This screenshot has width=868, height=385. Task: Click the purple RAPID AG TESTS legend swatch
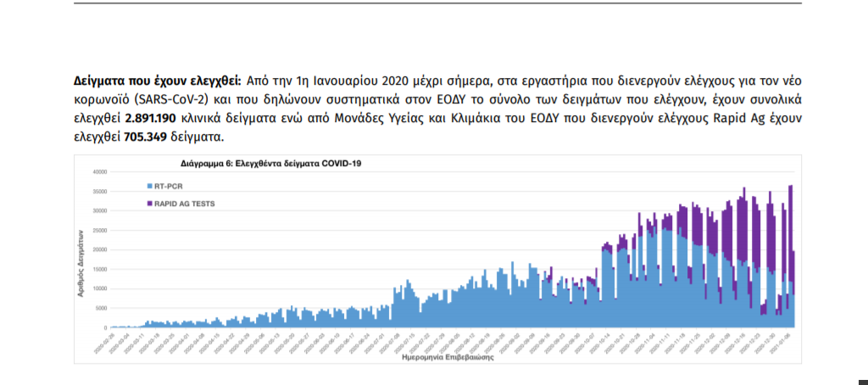(149, 204)
